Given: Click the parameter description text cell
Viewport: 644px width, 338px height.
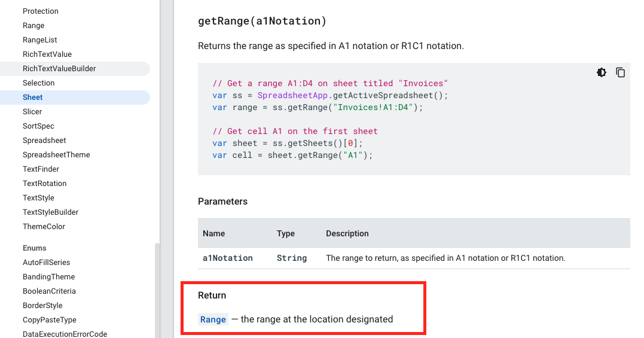Looking at the screenshot, I should point(445,258).
